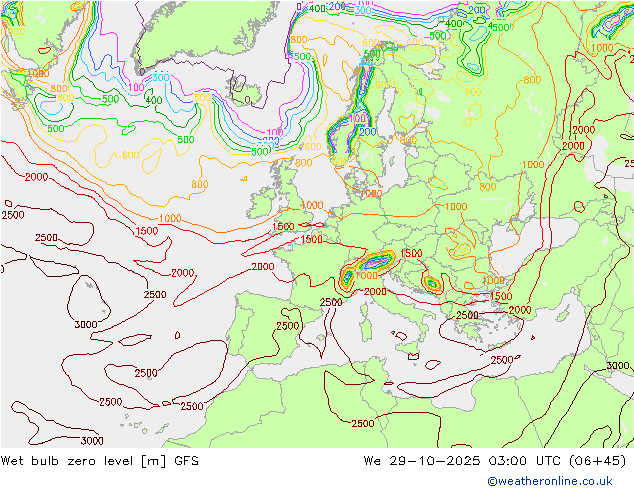Select the 'Wet bulb zero level [m]' caption
The image size is (634, 490).
(x=84, y=461)
